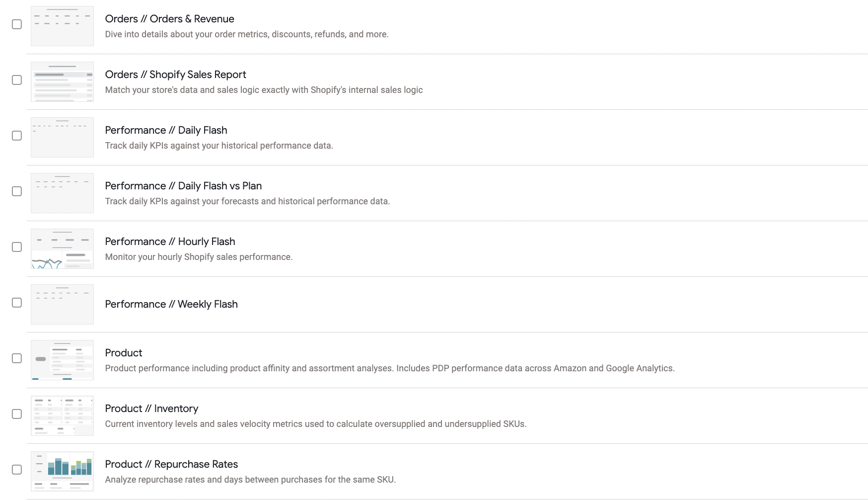
Task: Tick the Product row checkbox
Action: (x=17, y=358)
